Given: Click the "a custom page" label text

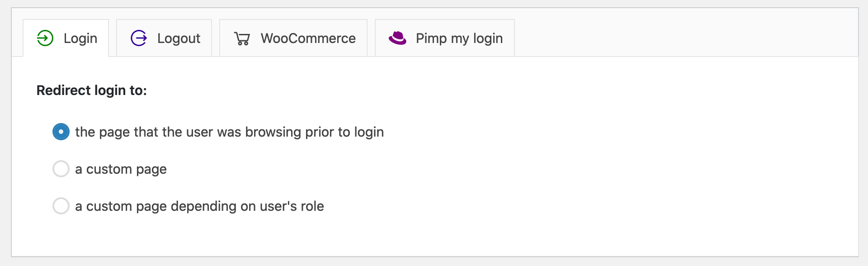Looking at the screenshot, I should point(121,169).
